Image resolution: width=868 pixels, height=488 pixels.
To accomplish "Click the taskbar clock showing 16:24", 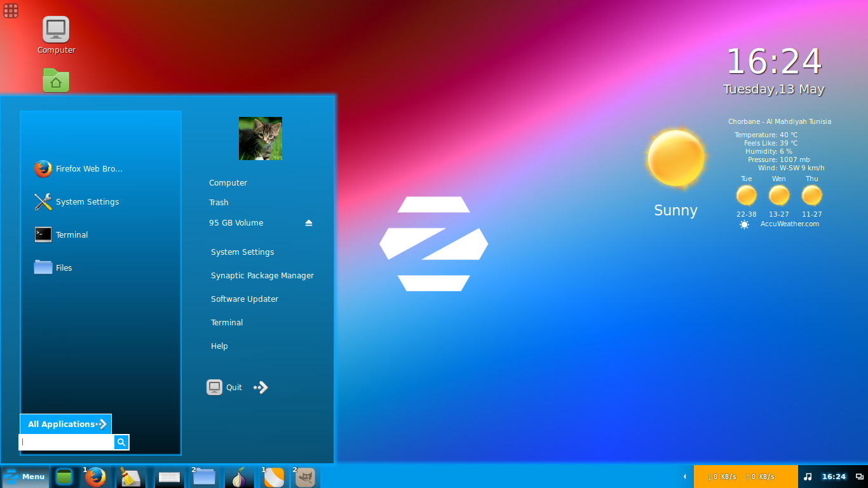I will [834, 477].
